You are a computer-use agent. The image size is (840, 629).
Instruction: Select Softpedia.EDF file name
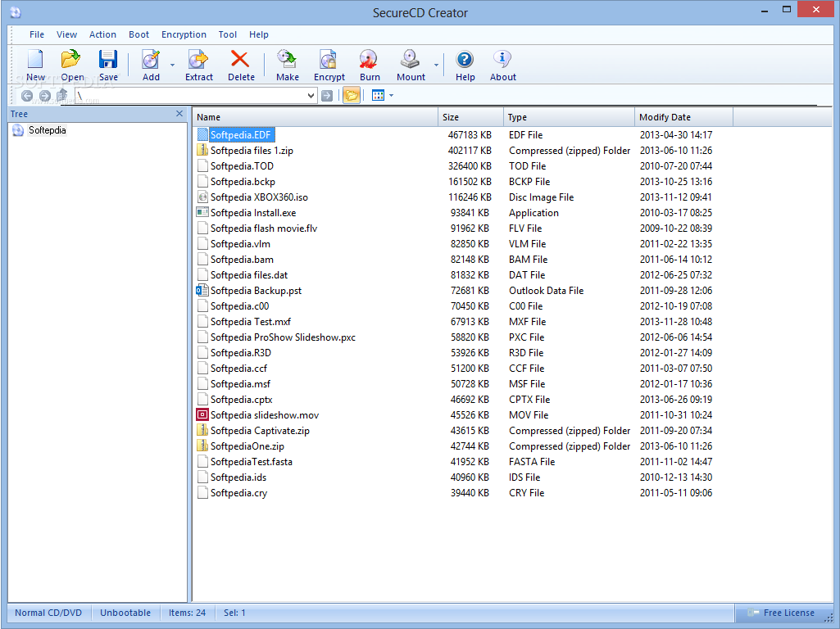tap(241, 135)
